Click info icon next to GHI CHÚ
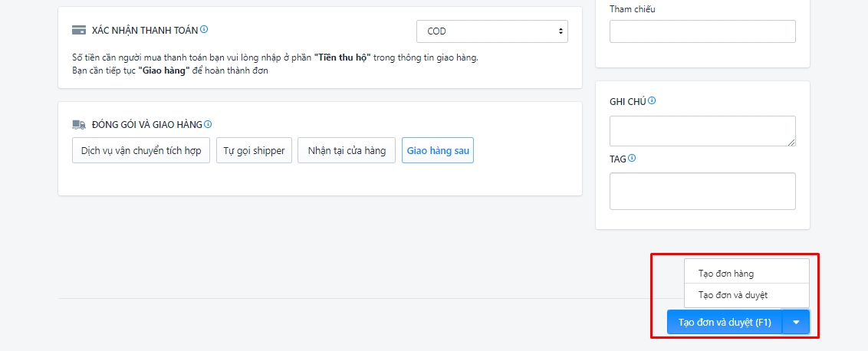The height and width of the screenshot is (351, 868). tap(652, 100)
